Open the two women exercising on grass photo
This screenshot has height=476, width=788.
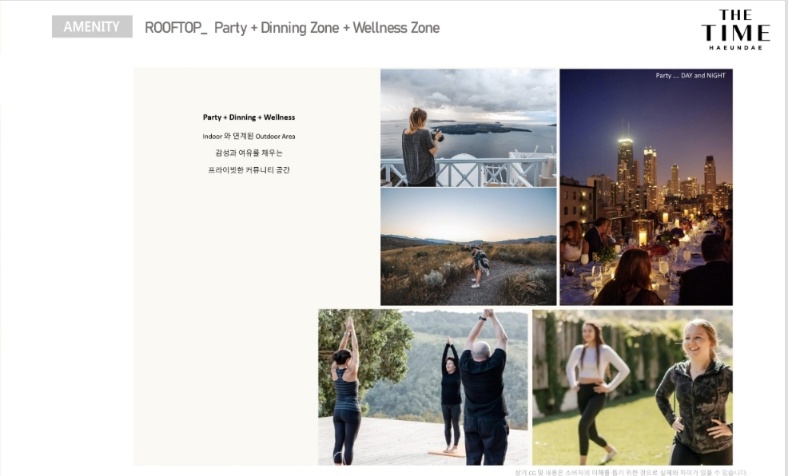pyautogui.click(x=633, y=387)
